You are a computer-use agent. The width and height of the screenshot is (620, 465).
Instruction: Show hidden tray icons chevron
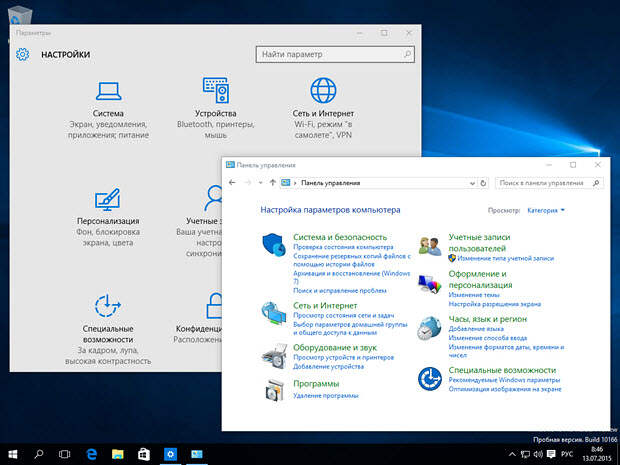pyautogui.click(x=512, y=454)
